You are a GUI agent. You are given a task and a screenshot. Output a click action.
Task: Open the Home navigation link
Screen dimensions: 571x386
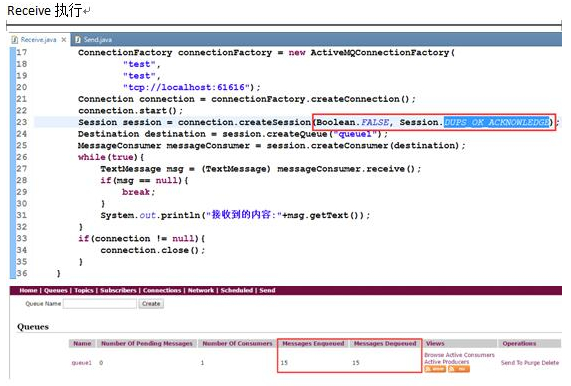pos(28,290)
